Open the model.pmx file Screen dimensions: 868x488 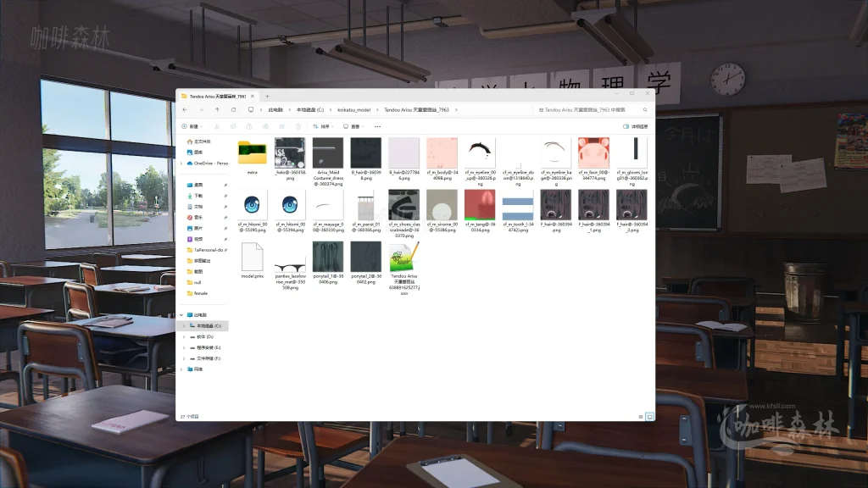253,258
